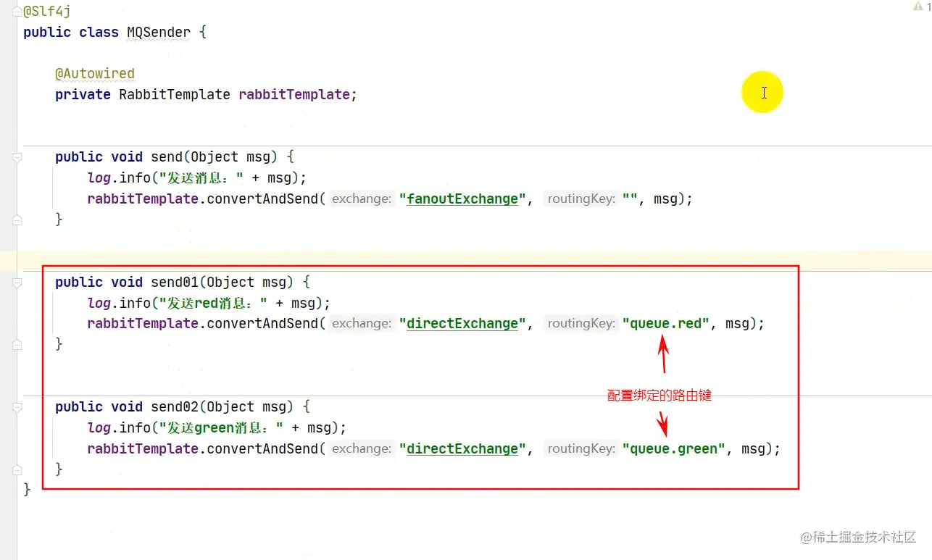Click the @Autowired annotation
Screen dimensions: 932x560
coord(95,73)
